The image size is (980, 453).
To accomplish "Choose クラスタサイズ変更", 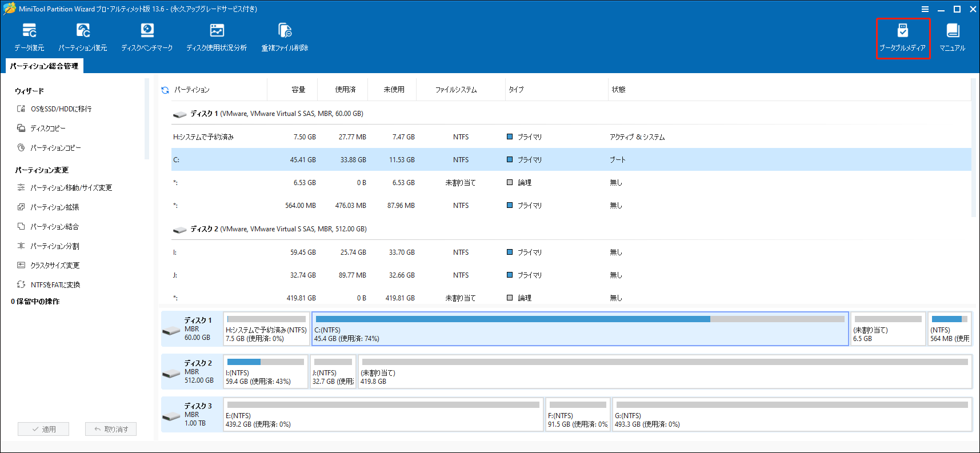I will point(49,265).
